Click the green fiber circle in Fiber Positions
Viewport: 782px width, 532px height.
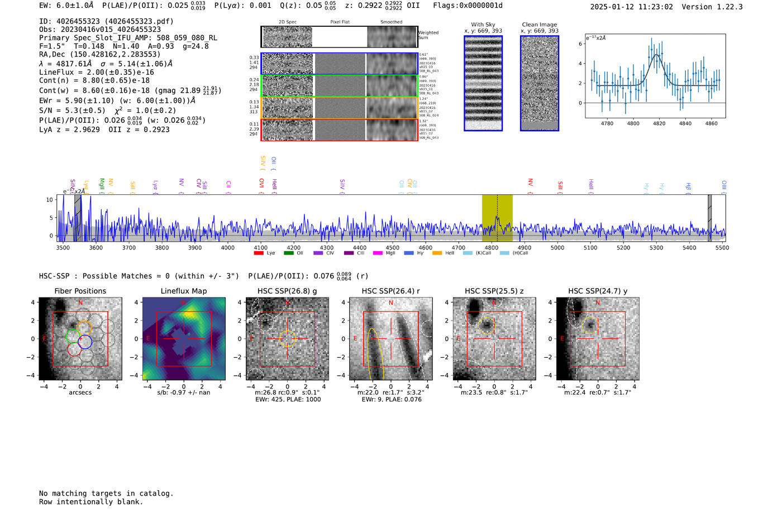pos(73,336)
